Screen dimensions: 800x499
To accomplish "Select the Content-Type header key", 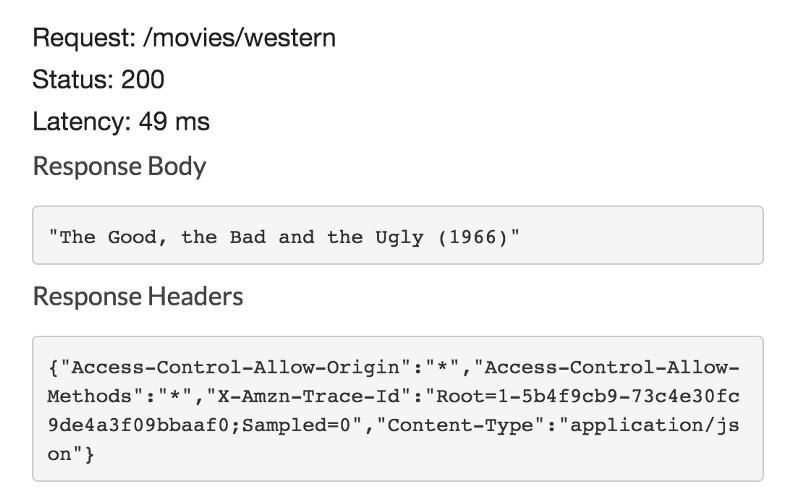I will click(x=460, y=426).
